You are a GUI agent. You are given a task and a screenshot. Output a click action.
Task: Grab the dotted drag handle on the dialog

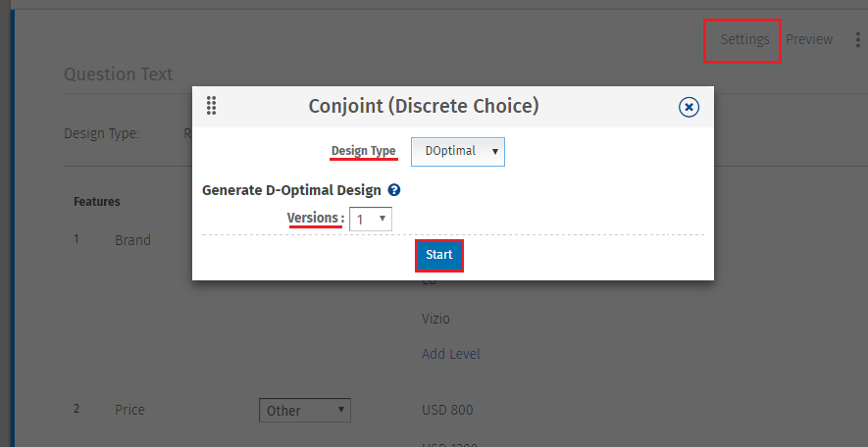click(x=211, y=105)
